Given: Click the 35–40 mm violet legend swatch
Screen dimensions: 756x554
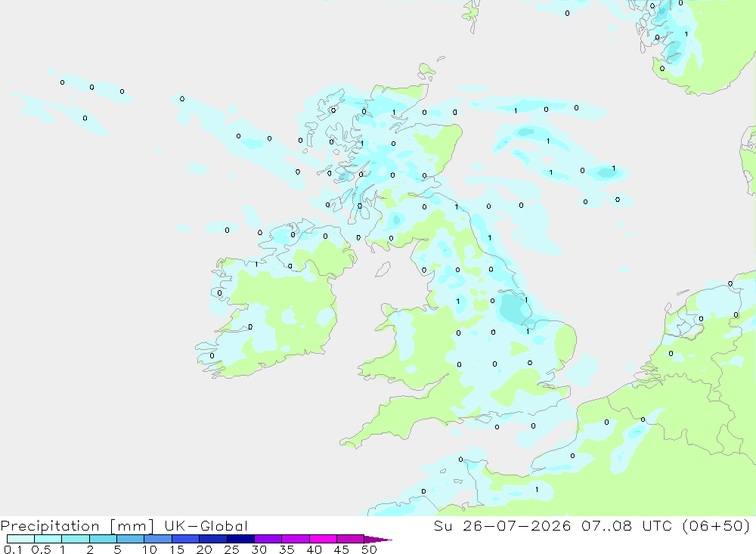Looking at the screenshot, I should click(296, 539).
